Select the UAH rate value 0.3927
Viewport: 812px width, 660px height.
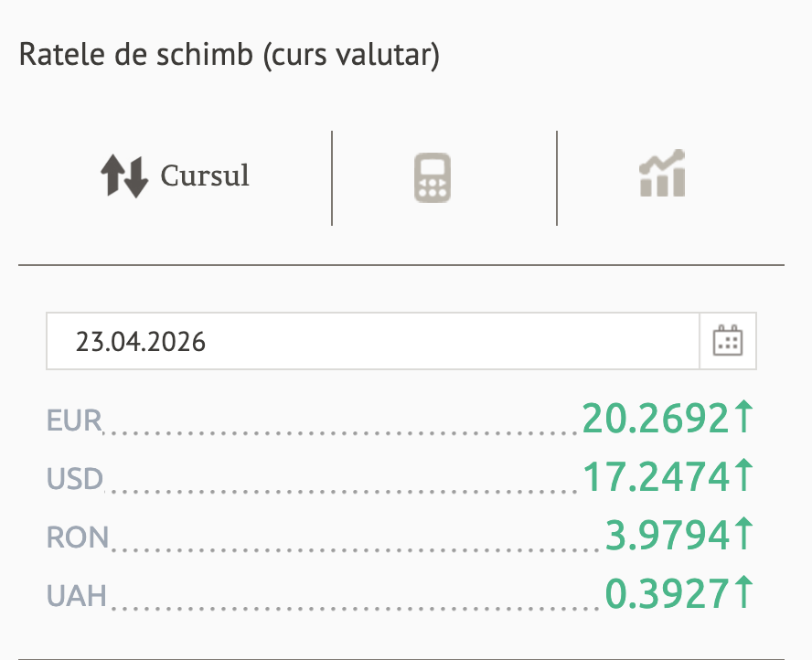[668, 594]
